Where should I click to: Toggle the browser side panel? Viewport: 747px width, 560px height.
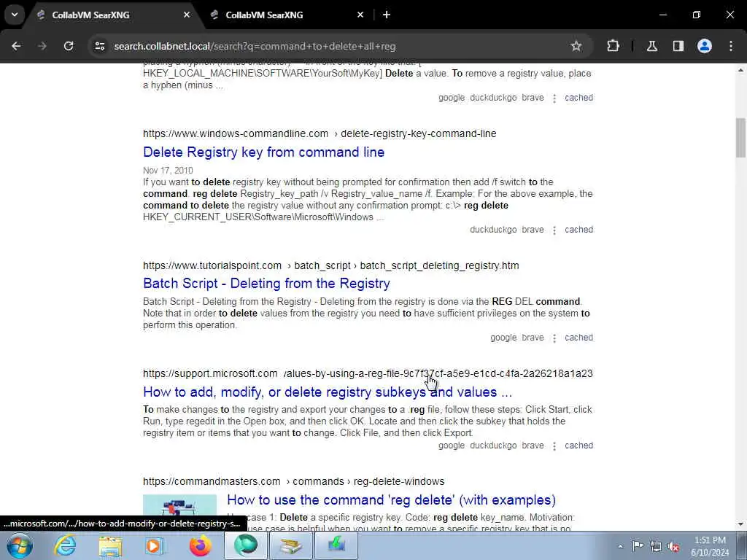tap(678, 46)
